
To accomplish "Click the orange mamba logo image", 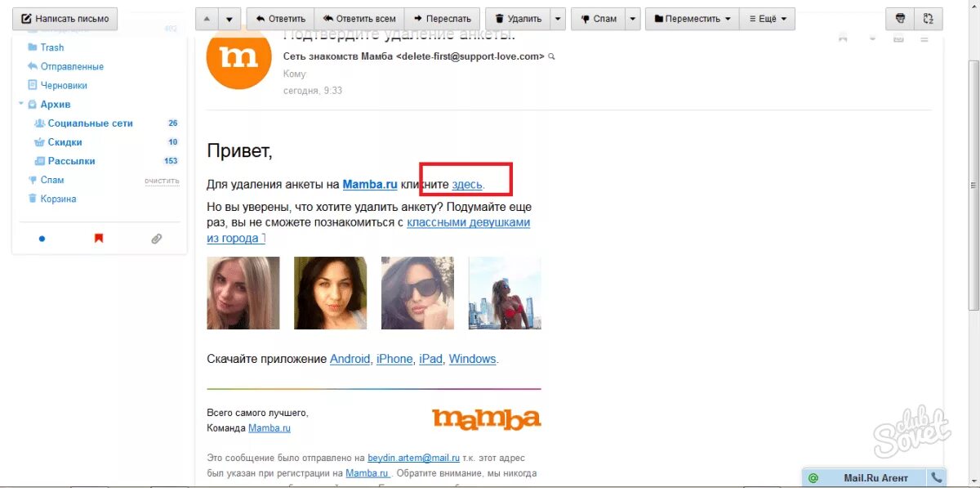I will (x=487, y=419).
